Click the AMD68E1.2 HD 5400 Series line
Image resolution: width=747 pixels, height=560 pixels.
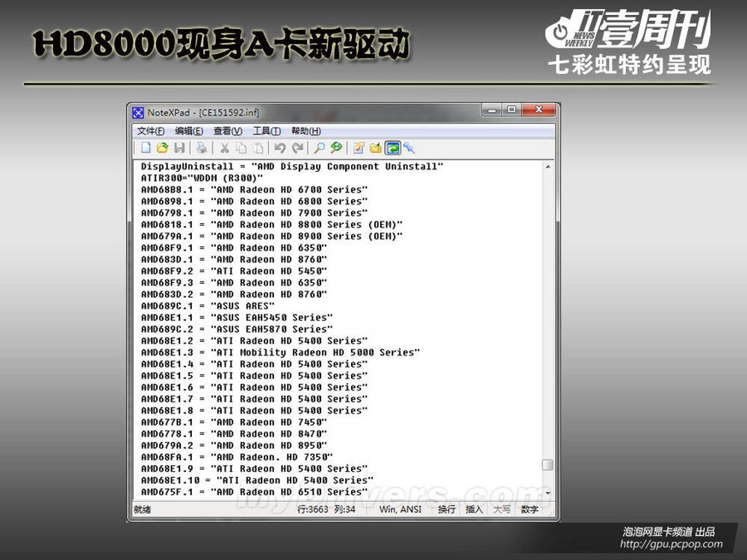(255, 341)
